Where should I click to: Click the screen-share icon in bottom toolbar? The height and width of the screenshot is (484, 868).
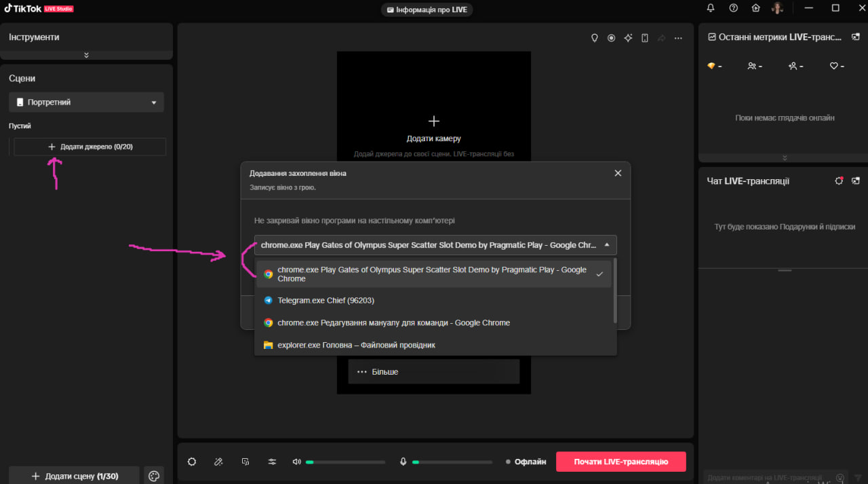coord(245,462)
